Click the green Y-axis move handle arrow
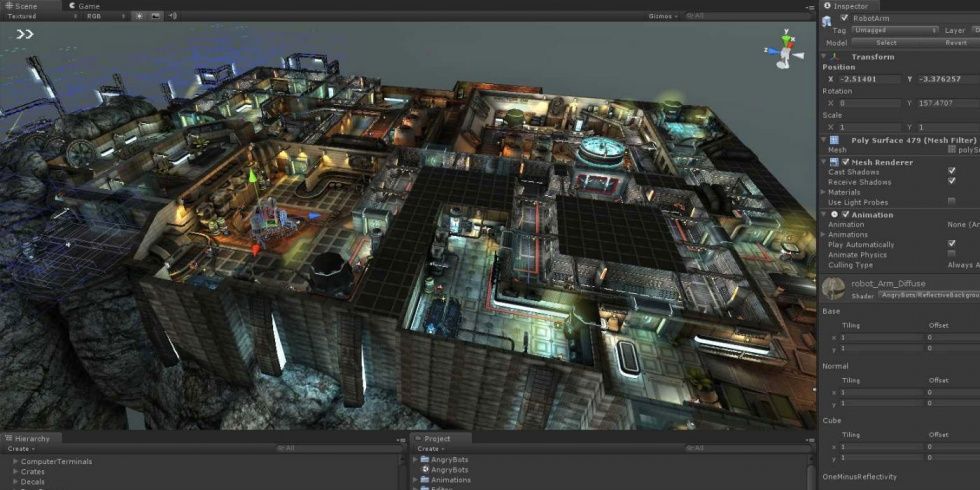This screenshot has width=980, height=490. tap(252, 176)
